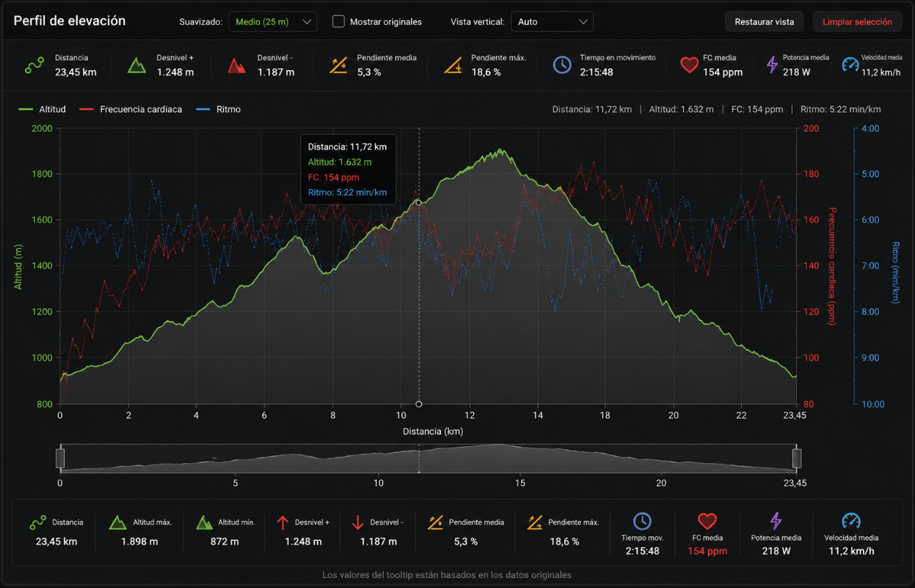Click the Pendiente máx. icon in bottom bar
Image resolution: width=915 pixels, height=588 pixels.
534,523
